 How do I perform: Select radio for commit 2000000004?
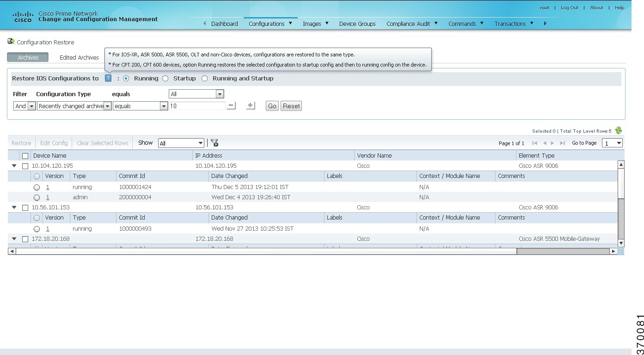click(37, 197)
